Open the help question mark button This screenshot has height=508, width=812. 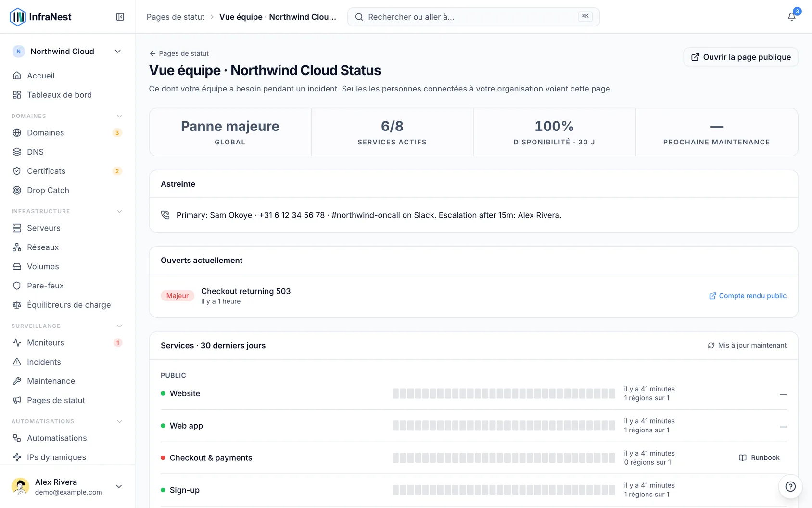click(x=790, y=486)
